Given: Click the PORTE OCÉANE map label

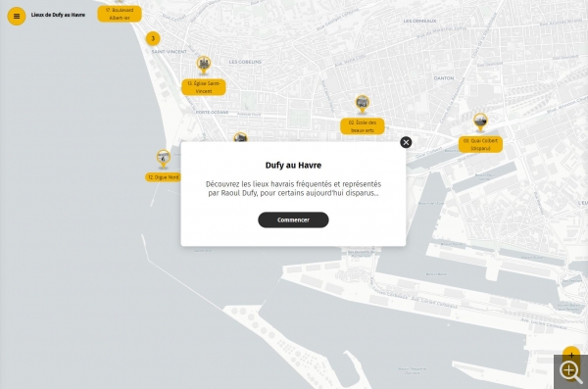Looking at the screenshot, I should [212, 112].
